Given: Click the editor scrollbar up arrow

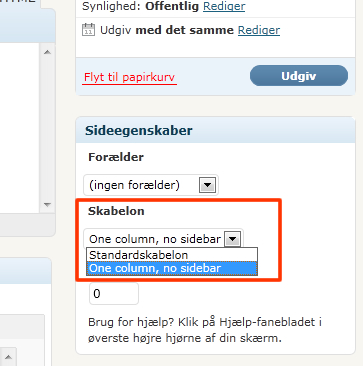Looking at the screenshot, I should pos(47,52).
